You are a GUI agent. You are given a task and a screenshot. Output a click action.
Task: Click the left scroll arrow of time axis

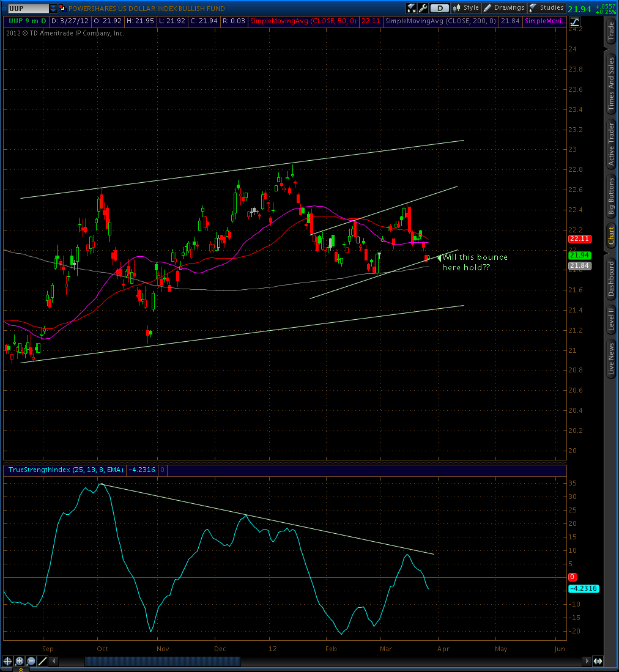click(54, 661)
